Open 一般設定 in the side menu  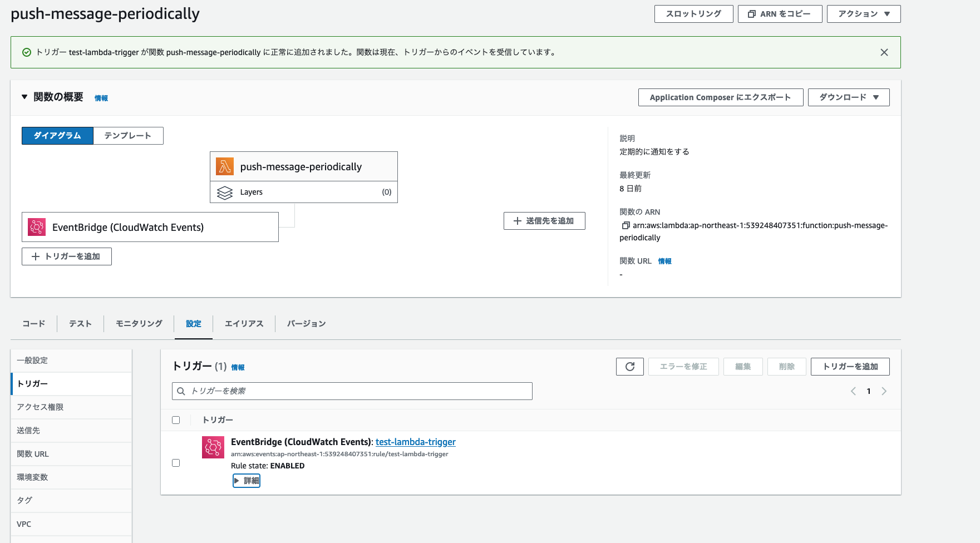[71, 361]
